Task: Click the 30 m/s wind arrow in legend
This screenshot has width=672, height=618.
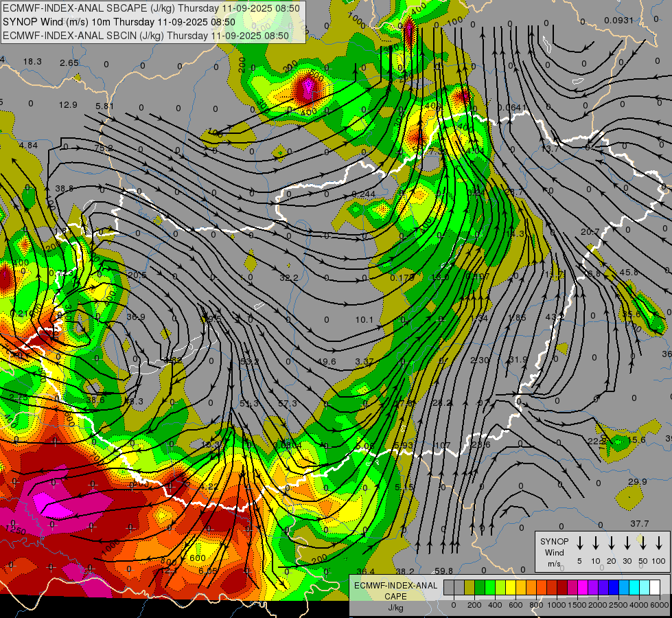Action: click(627, 543)
